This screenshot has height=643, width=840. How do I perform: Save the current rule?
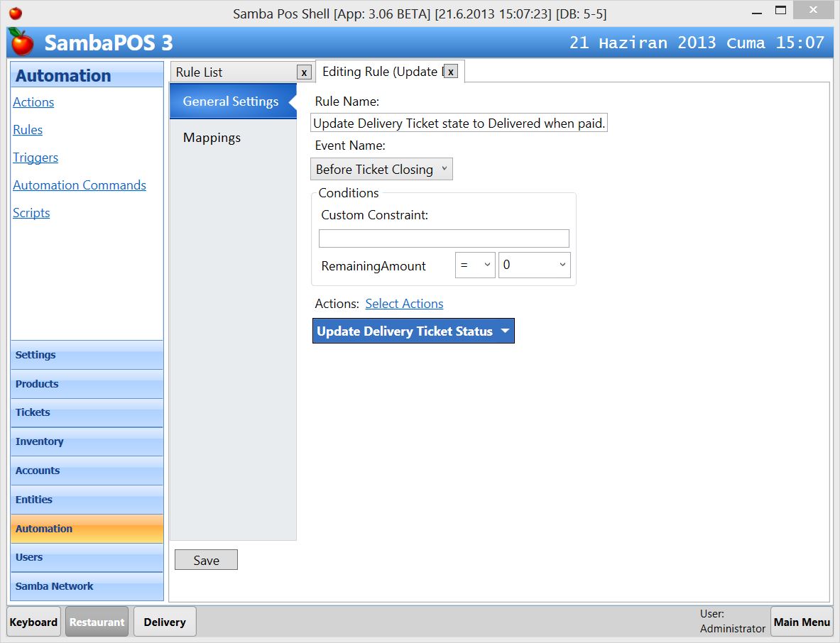click(x=206, y=560)
